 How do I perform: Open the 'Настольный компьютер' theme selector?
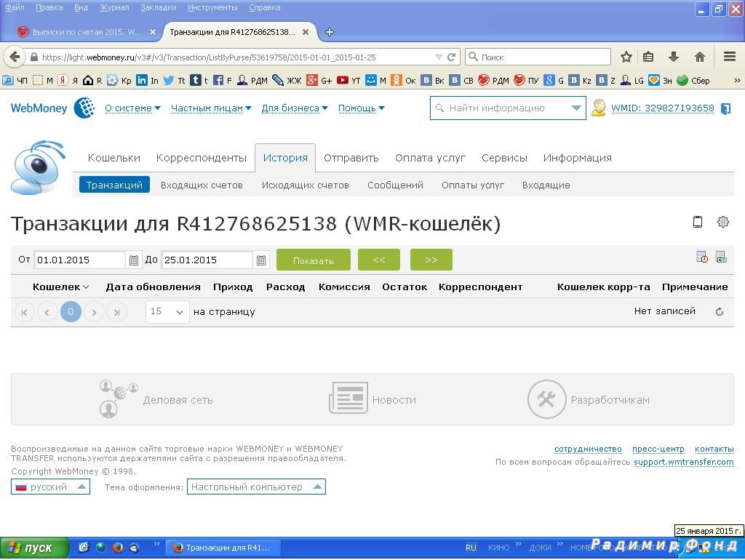[256, 487]
